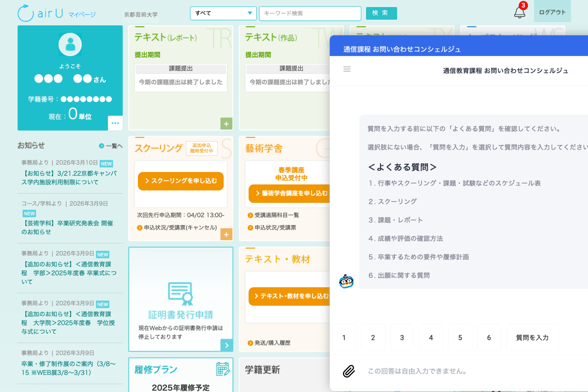Click the ログアウト button

tap(552, 12)
